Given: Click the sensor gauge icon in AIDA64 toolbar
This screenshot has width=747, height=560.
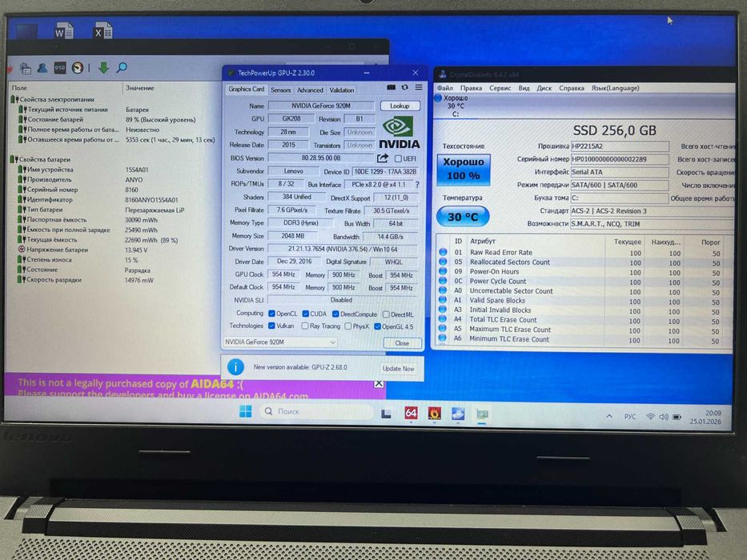Looking at the screenshot, I should click(78, 68).
